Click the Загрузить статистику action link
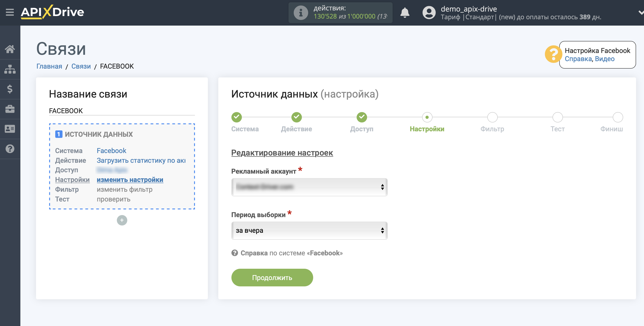The height and width of the screenshot is (326, 644). point(141,160)
